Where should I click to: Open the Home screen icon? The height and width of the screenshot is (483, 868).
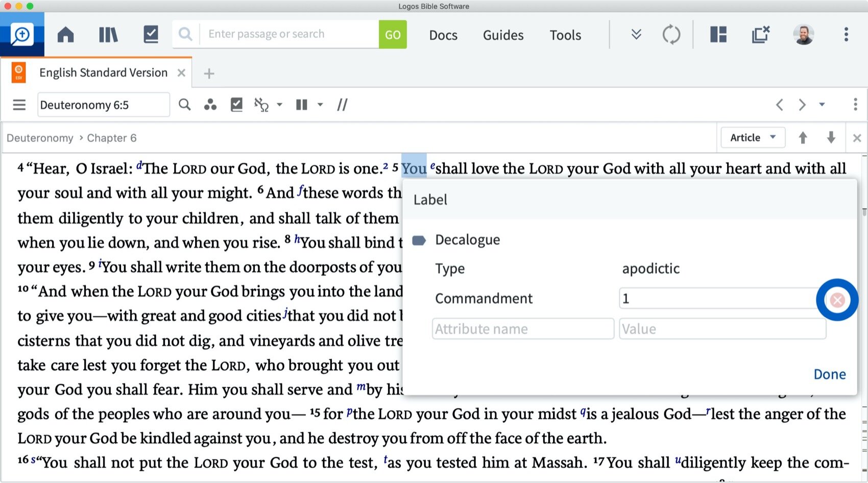pyautogui.click(x=65, y=34)
